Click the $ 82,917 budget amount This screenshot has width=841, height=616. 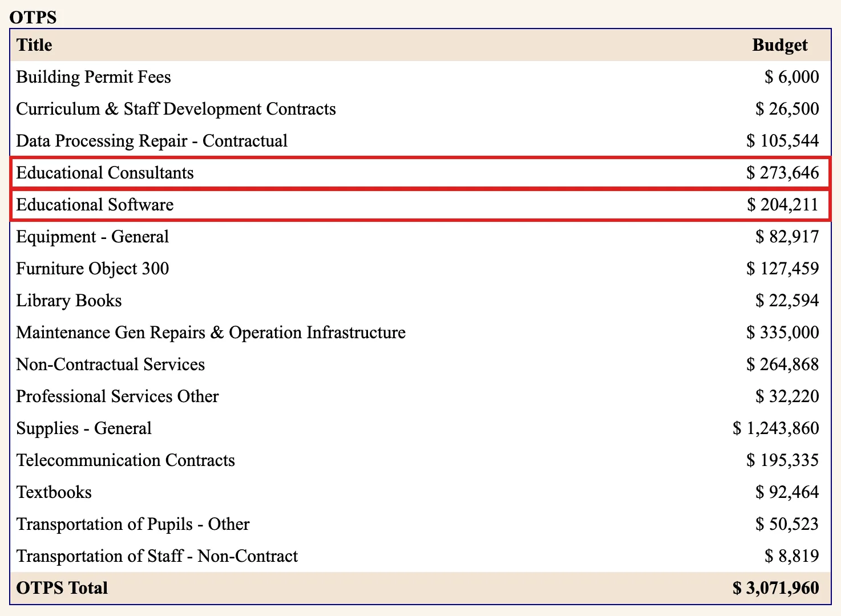(x=787, y=237)
